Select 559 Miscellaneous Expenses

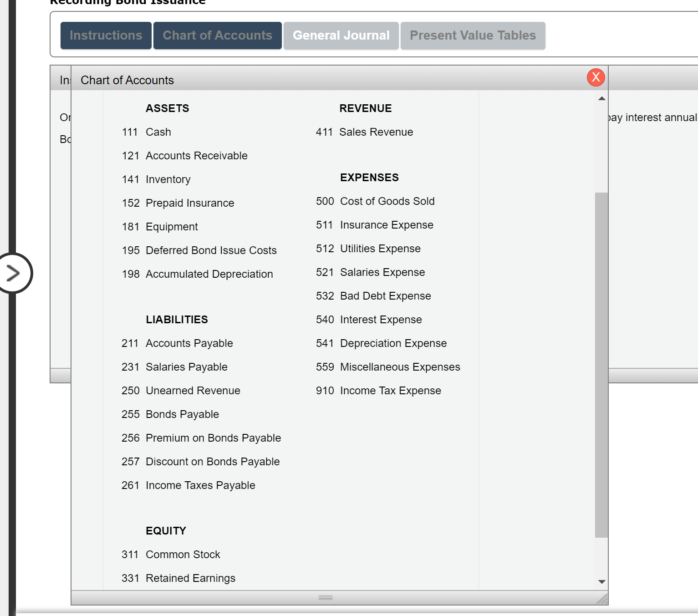(x=388, y=367)
